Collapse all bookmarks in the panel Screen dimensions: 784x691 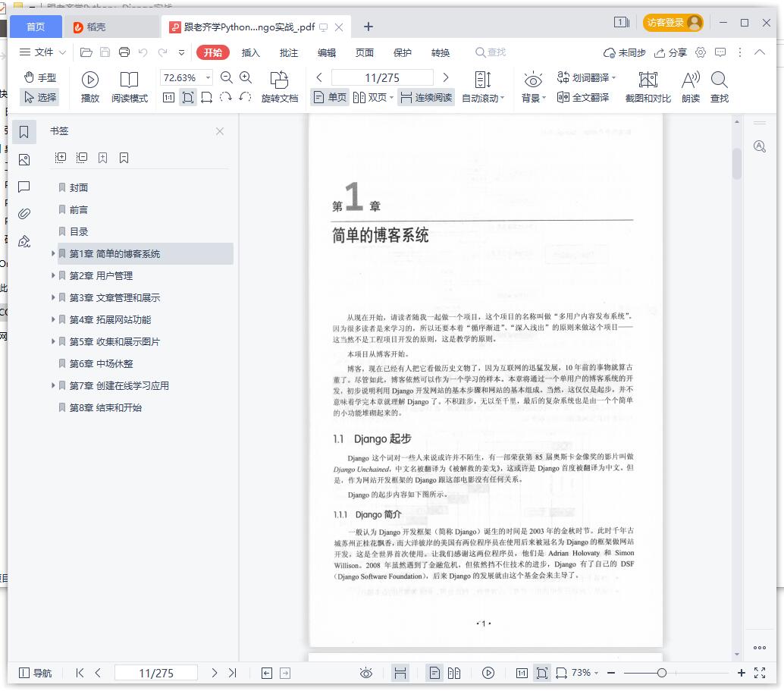pos(81,158)
